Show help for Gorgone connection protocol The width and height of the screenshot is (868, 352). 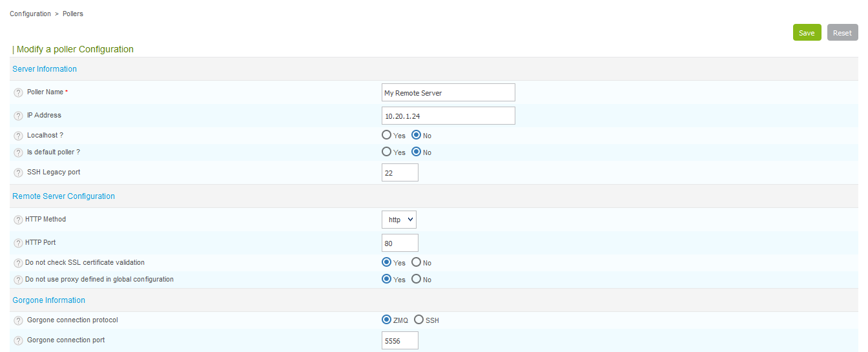coord(18,320)
